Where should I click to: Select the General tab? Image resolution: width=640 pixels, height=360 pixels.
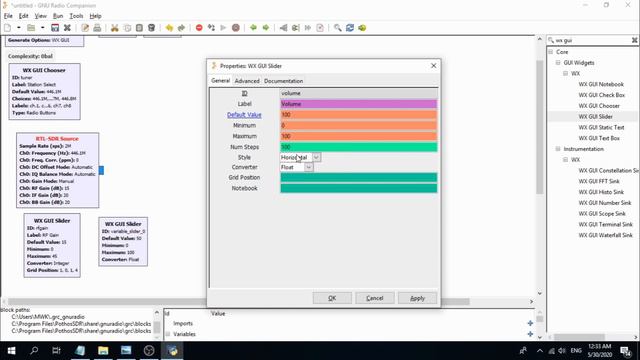click(220, 80)
